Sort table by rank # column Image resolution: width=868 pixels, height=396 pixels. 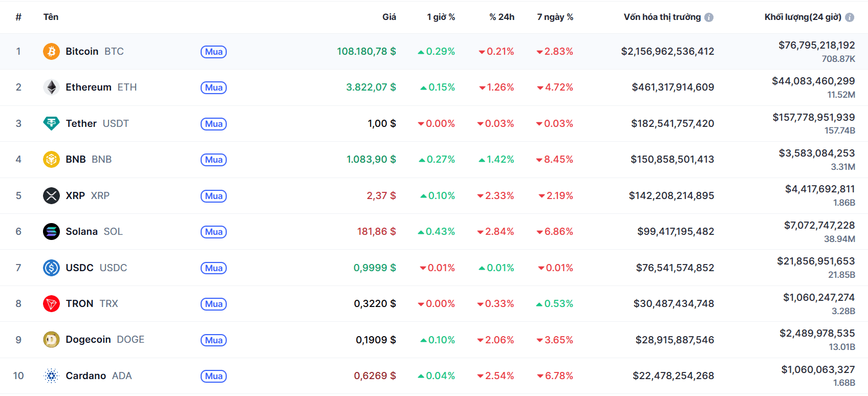(18, 17)
